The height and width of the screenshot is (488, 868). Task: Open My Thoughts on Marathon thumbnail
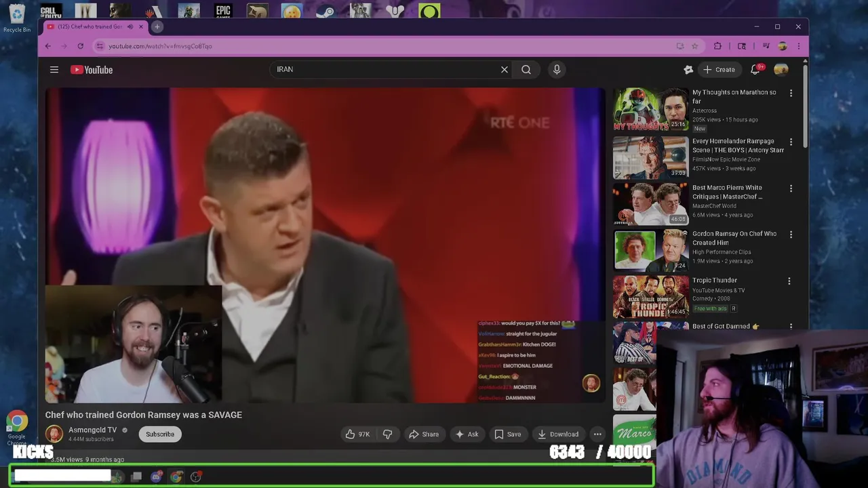[x=651, y=109]
